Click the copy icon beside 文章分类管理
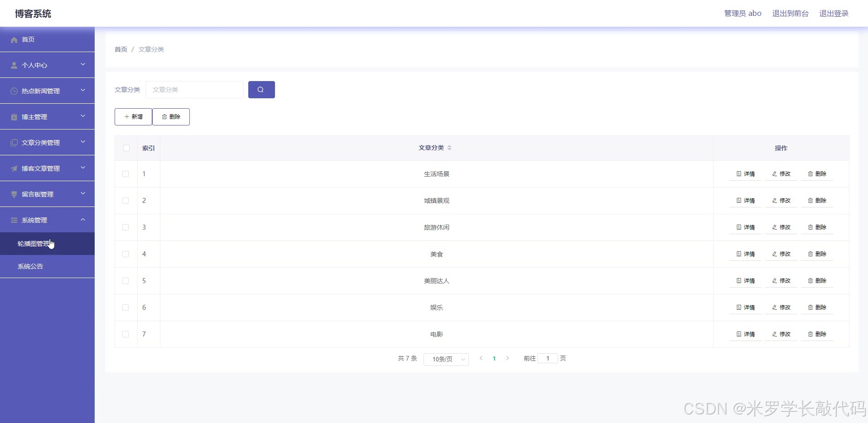 click(x=14, y=143)
